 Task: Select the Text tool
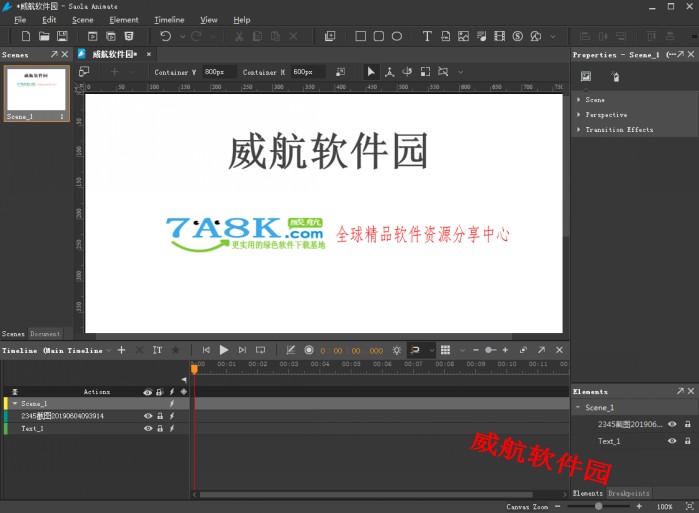pyautogui.click(x=427, y=36)
